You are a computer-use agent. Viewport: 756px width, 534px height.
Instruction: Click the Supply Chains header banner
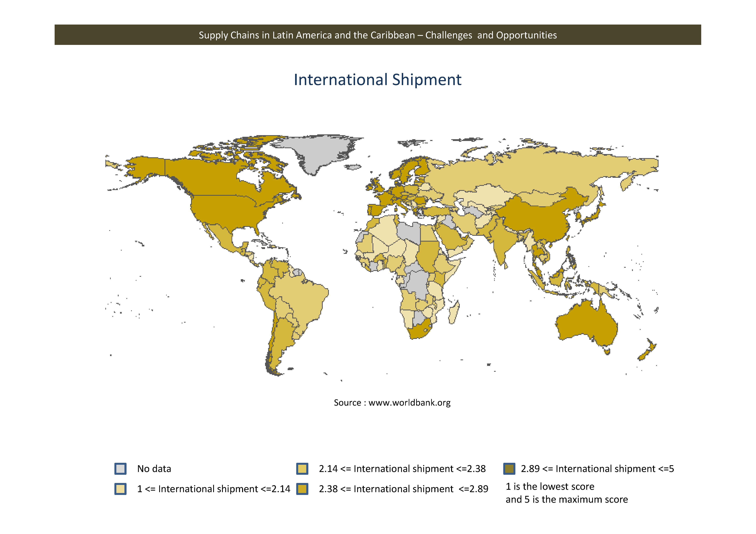(378, 35)
